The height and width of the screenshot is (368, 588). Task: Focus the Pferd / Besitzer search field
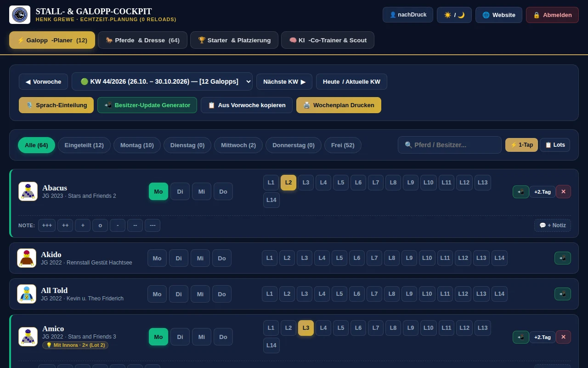coord(450,145)
